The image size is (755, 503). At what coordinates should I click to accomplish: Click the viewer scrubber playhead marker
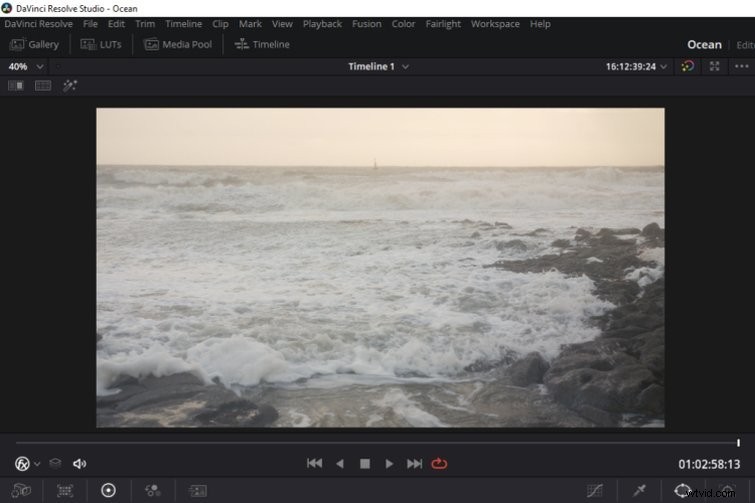click(738, 442)
